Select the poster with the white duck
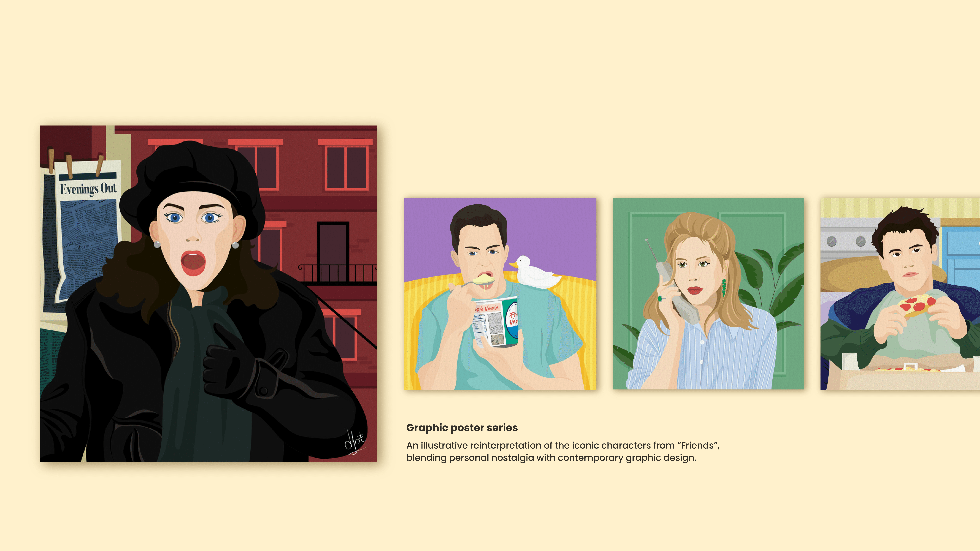The height and width of the screenshot is (551, 980). pyautogui.click(x=500, y=294)
